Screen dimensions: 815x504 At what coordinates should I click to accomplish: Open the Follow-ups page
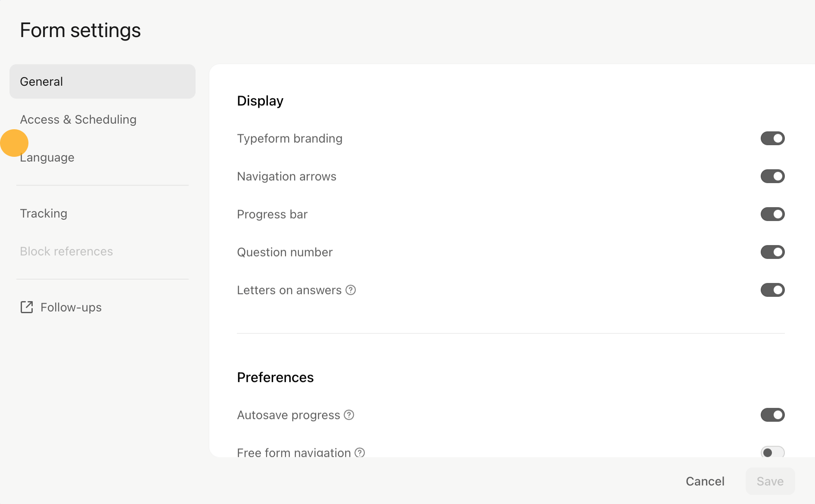[x=71, y=307]
